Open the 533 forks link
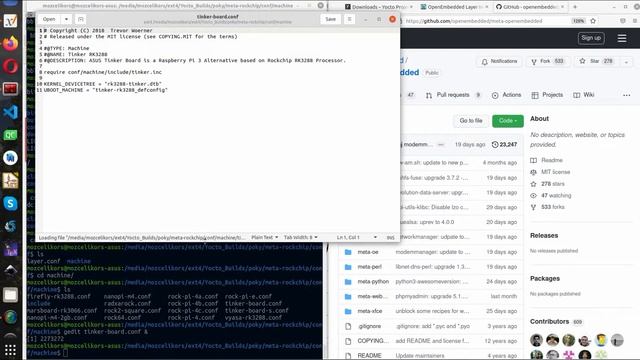The image size is (640, 360). point(553,207)
